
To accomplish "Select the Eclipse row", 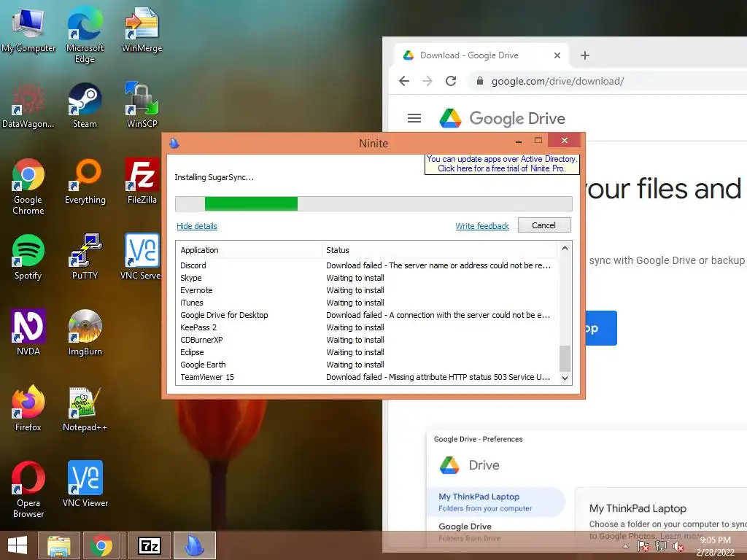I will pos(367,352).
